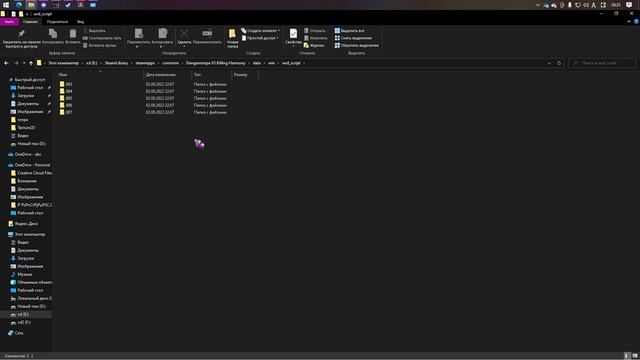
Task: Go up one folder level arrow
Action: pyautogui.click(x=31, y=63)
